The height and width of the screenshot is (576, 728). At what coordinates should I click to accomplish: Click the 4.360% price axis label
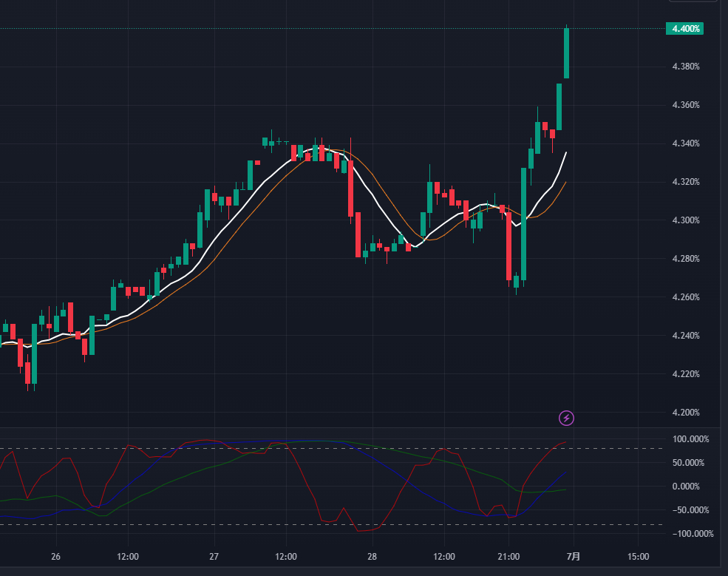coord(686,105)
